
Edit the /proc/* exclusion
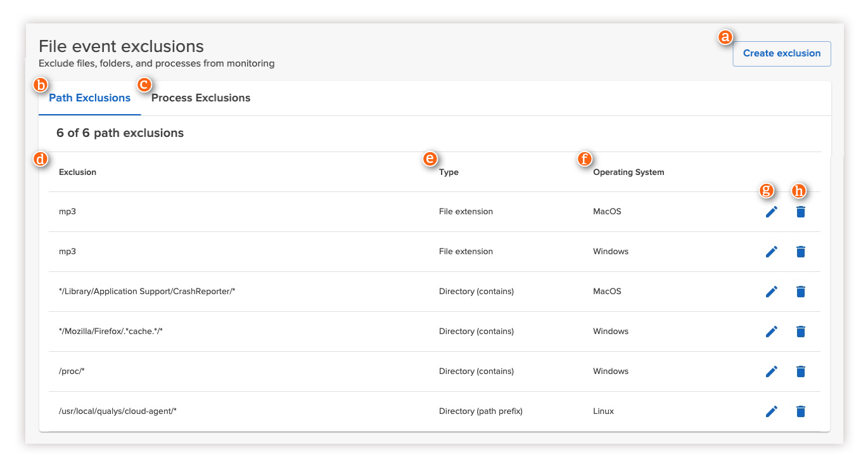[x=772, y=371]
